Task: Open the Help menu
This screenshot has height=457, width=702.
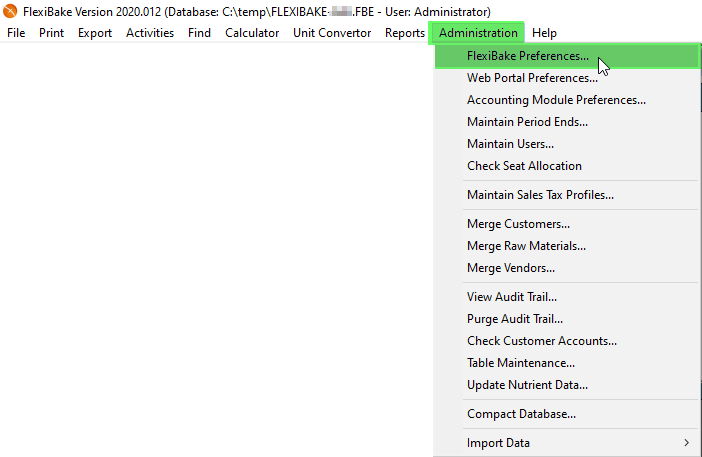Action: pyautogui.click(x=544, y=33)
